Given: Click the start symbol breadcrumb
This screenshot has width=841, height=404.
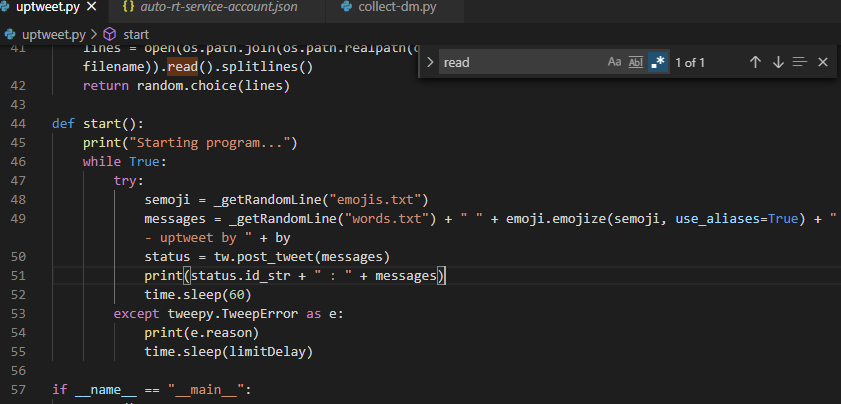Looking at the screenshot, I should [136, 35].
